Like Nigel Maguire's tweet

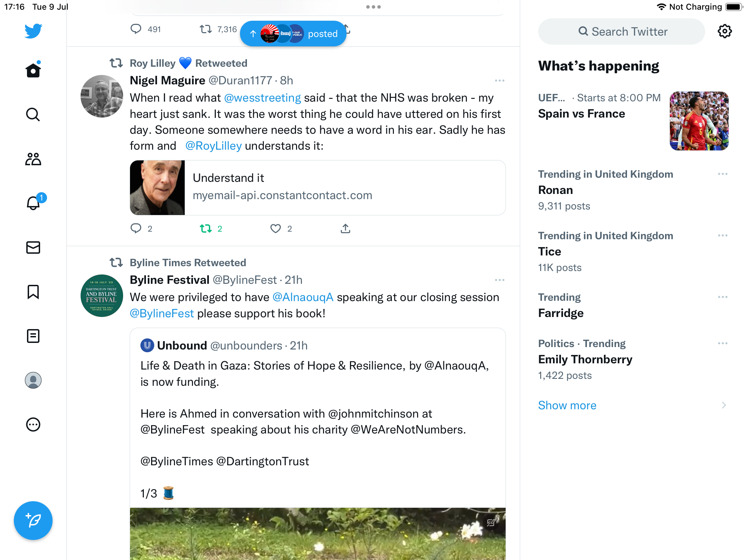click(x=276, y=228)
